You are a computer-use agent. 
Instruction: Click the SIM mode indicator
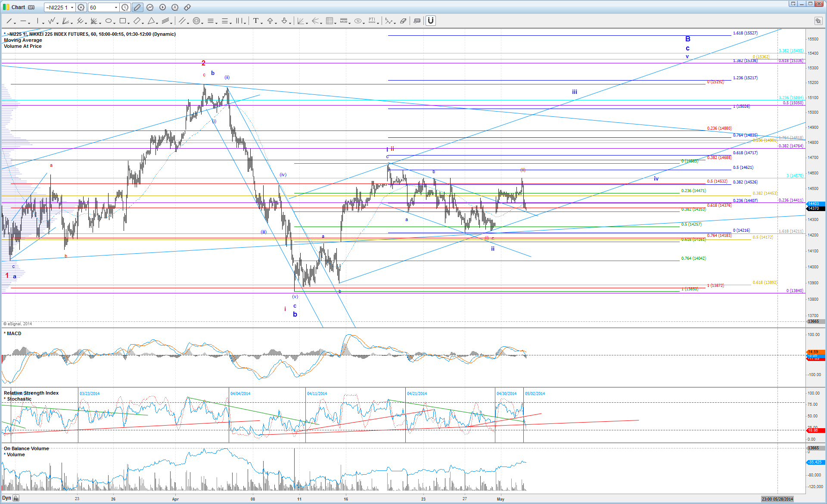point(31,7)
